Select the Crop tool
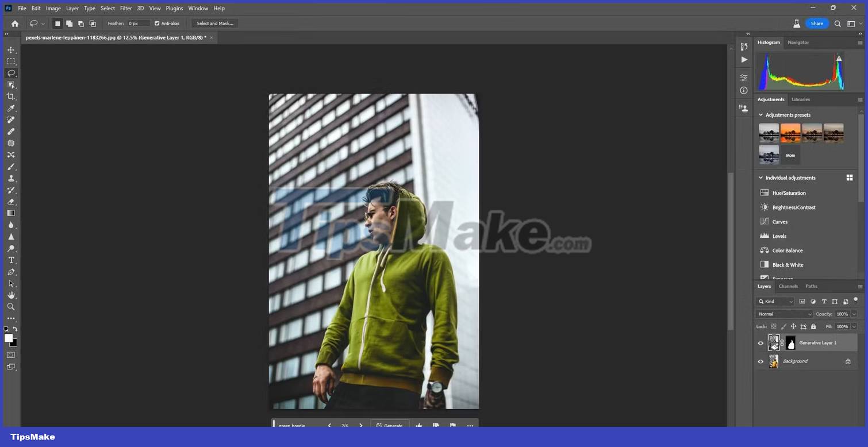868x447 pixels. (11, 96)
